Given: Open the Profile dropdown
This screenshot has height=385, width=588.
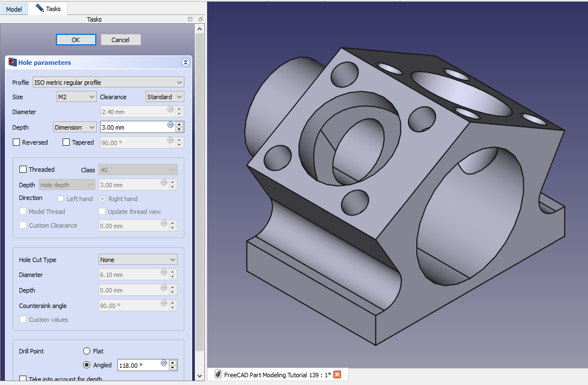Looking at the screenshot, I should point(108,83).
